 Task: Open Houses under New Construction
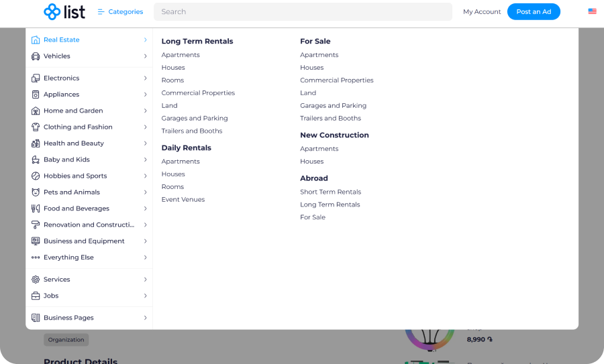click(x=311, y=162)
